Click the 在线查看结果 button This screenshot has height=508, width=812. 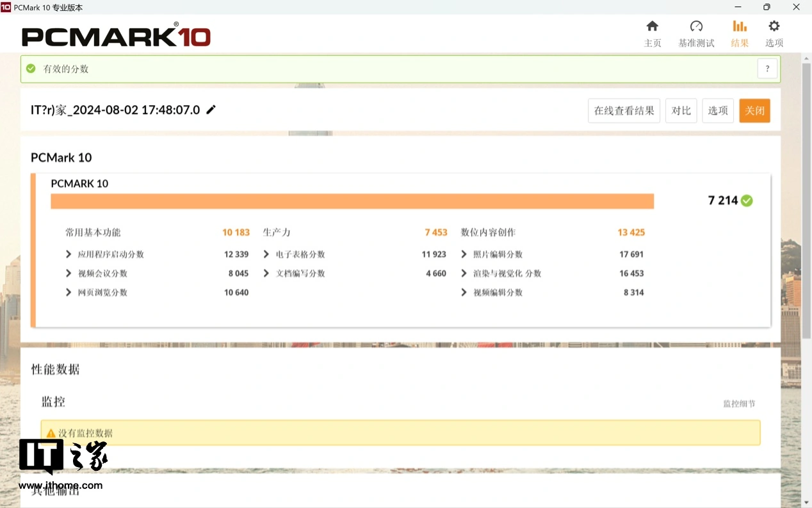(x=624, y=111)
